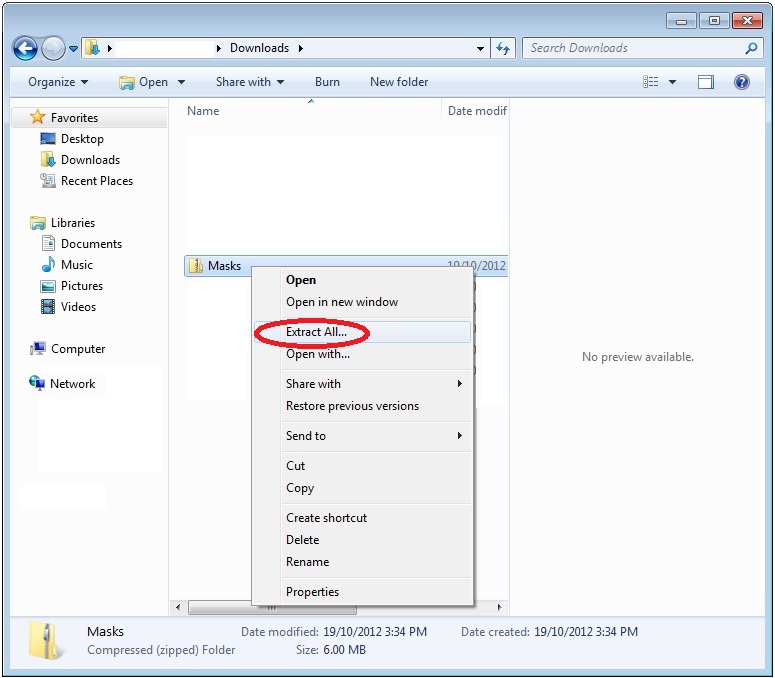The height and width of the screenshot is (678, 775).
Task: Change the view with the view icon
Action: pyautogui.click(x=650, y=82)
